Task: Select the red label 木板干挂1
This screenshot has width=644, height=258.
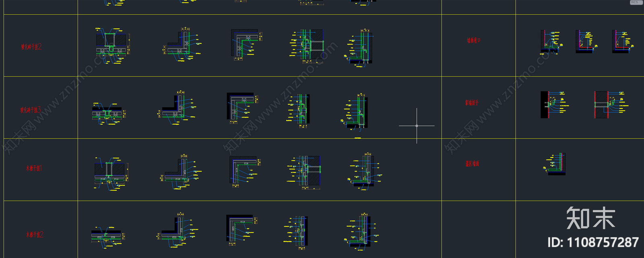Action: (34, 168)
